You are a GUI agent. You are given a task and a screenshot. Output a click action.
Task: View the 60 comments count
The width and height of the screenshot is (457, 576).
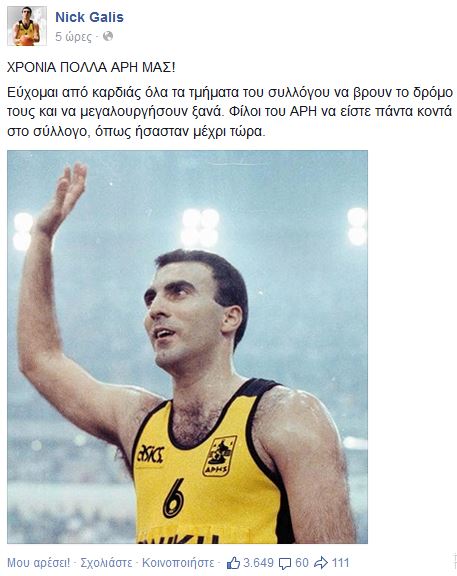pyautogui.click(x=302, y=562)
